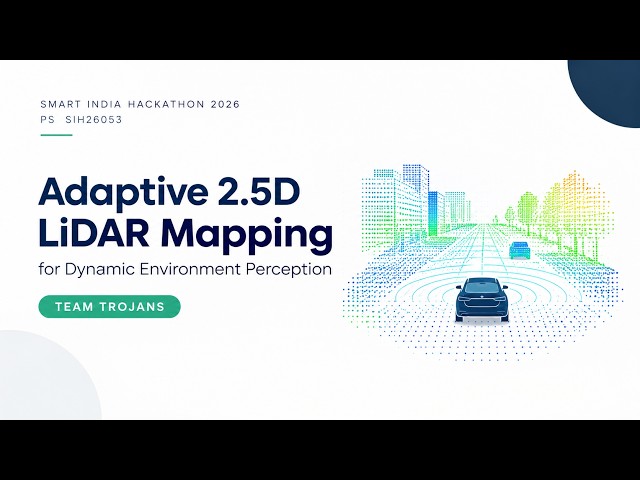Screen dimensions: 640x480
Task: Click 'SMART INDIA HACKATHON 2026' header text
Action: point(140,104)
